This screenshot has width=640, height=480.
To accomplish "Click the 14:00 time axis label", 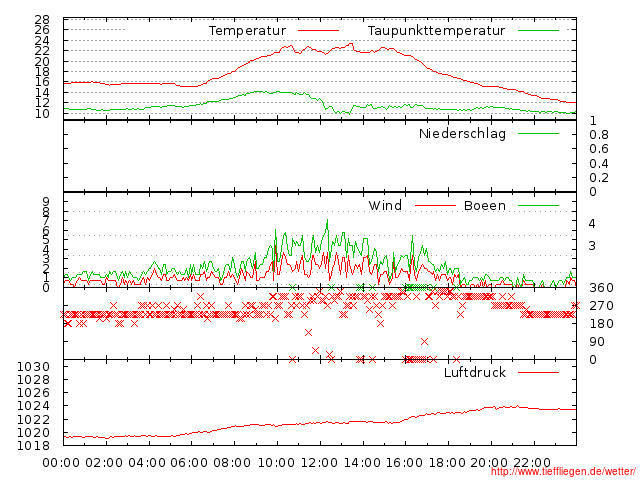I will pyautogui.click(x=362, y=463).
